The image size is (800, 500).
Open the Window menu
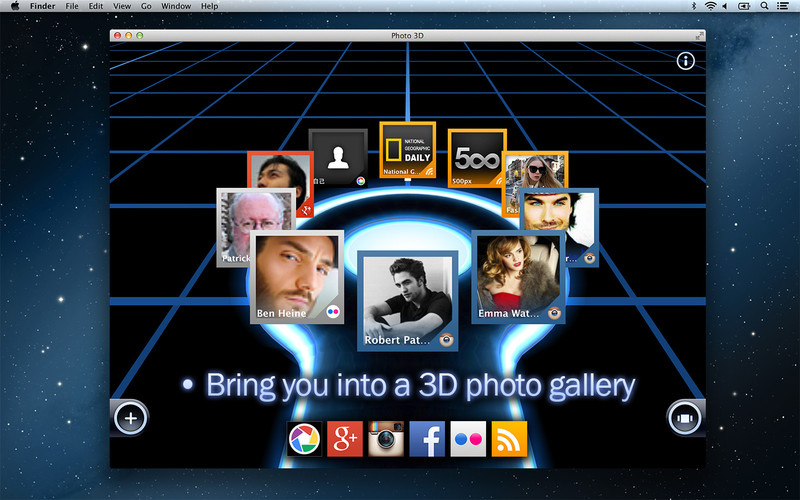point(176,6)
